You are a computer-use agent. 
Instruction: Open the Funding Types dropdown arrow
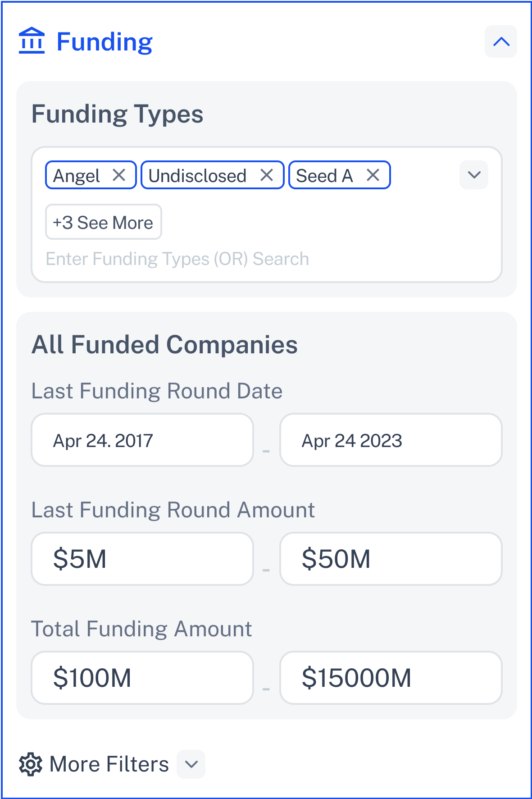[474, 175]
